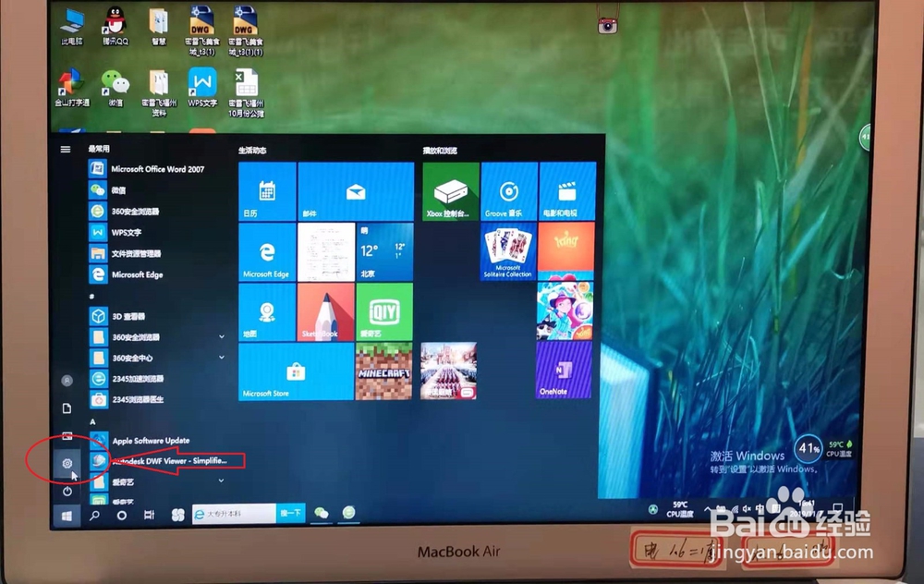Open Settings gear in Start sidebar
Viewport: 924px width, 584px height.
coord(67,463)
